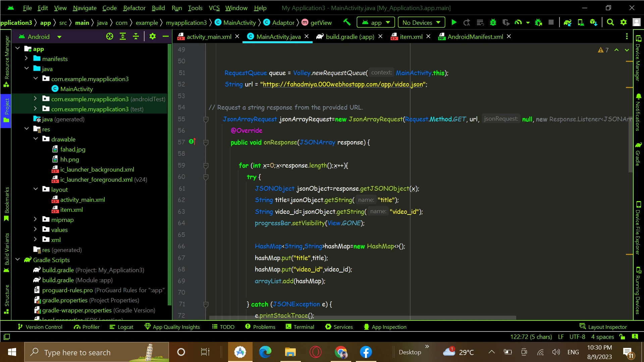Open IDE settings gear in the main toolbar
644x362 pixels.
[624, 22]
